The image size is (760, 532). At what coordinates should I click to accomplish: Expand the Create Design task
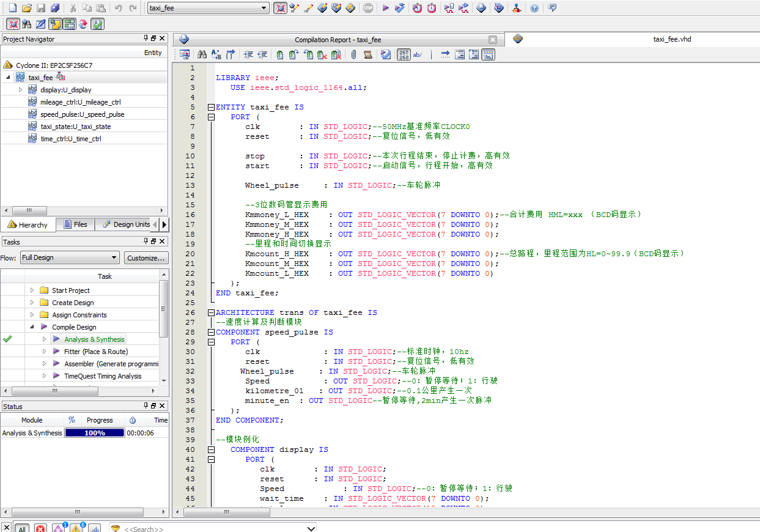click(32, 303)
